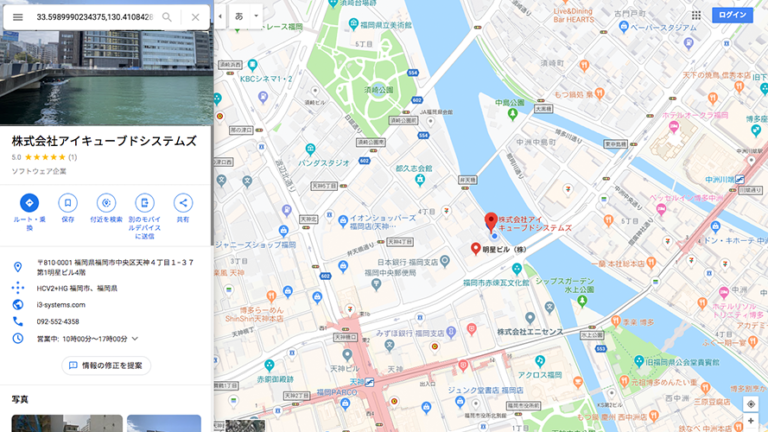
Task: Click the 福岡中央郵便局 marker
Action: [x=376, y=284]
